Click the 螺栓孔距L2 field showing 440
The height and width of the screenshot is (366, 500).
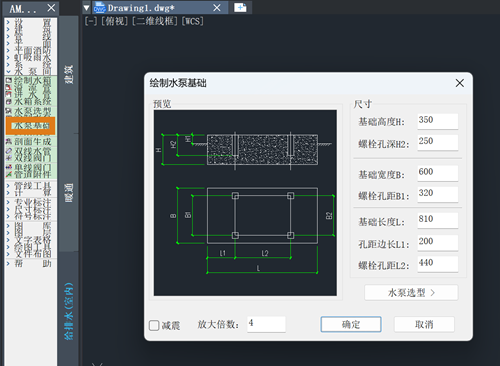[438, 264]
